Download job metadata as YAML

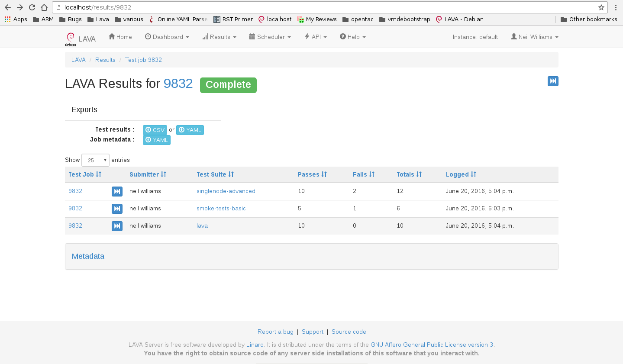pyautogui.click(x=156, y=140)
